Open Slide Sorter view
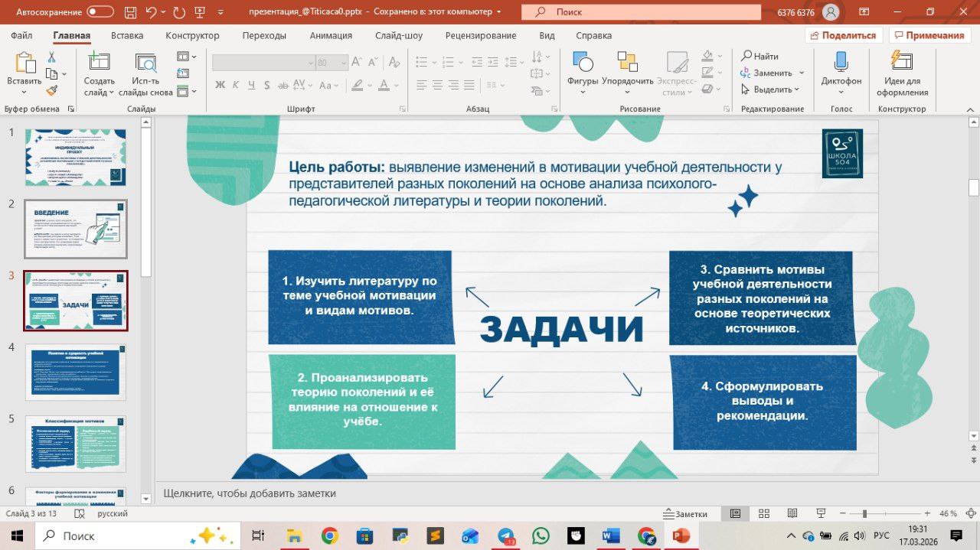The width and height of the screenshot is (980, 550). (x=763, y=513)
